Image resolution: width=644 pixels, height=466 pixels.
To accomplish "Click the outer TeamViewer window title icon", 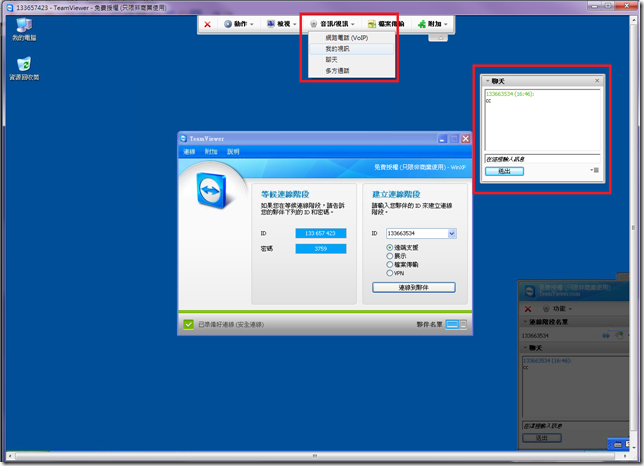I will (x=9, y=8).
